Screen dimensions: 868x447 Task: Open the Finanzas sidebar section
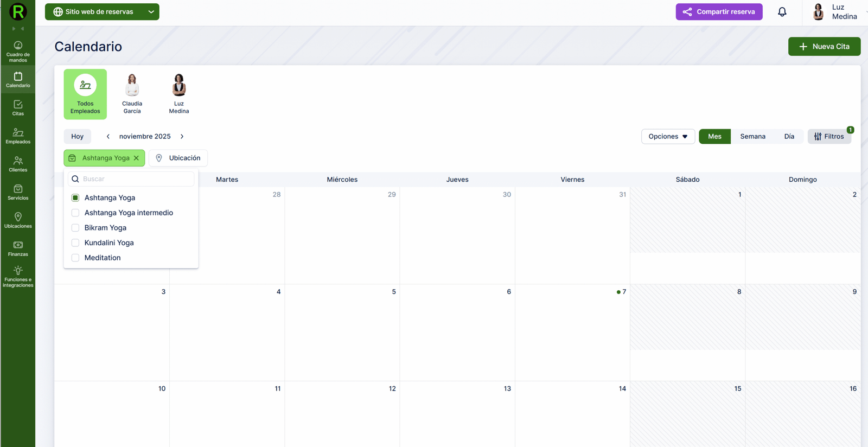tap(18, 248)
